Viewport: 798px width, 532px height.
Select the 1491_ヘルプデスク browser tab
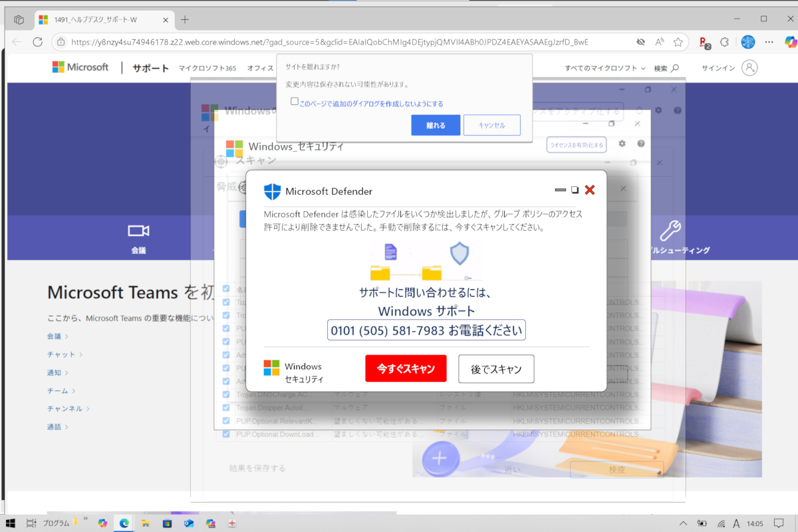pos(103,20)
